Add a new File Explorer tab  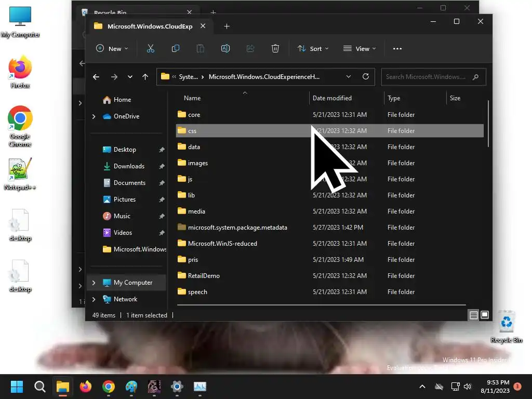pyautogui.click(x=227, y=26)
